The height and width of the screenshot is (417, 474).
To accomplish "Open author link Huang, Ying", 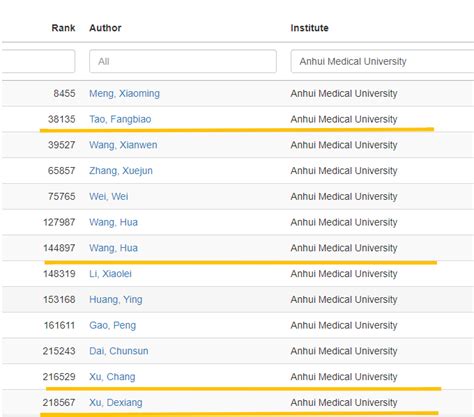I will (116, 300).
